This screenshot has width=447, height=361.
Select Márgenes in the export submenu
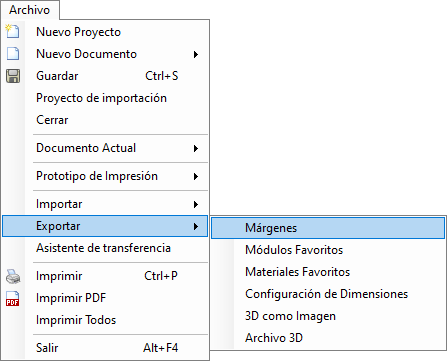pyautogui.click(x=328, y=228)
